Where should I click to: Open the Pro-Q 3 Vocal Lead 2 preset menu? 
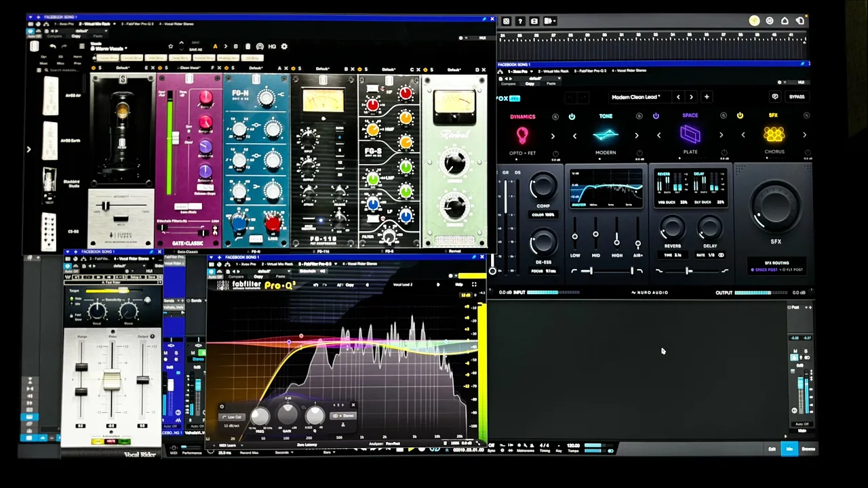click(x=403, y=285)
